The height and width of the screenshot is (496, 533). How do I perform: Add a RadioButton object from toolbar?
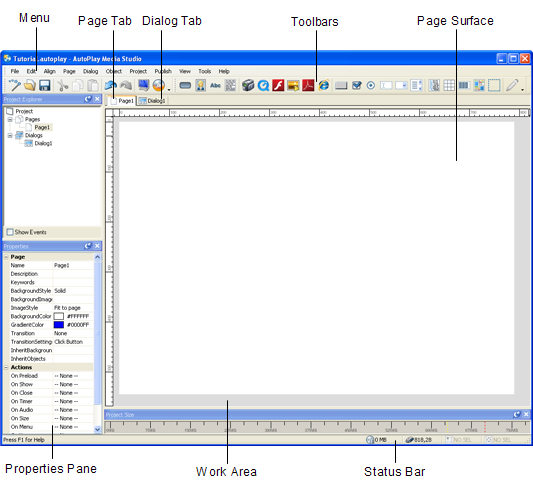(x=371, y=85)
